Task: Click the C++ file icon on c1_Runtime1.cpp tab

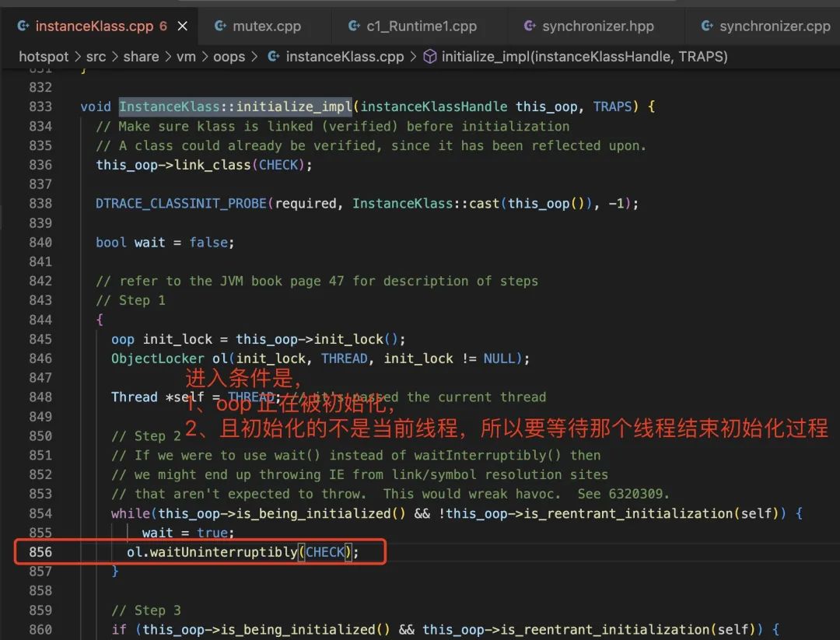Action: (354, 26)
